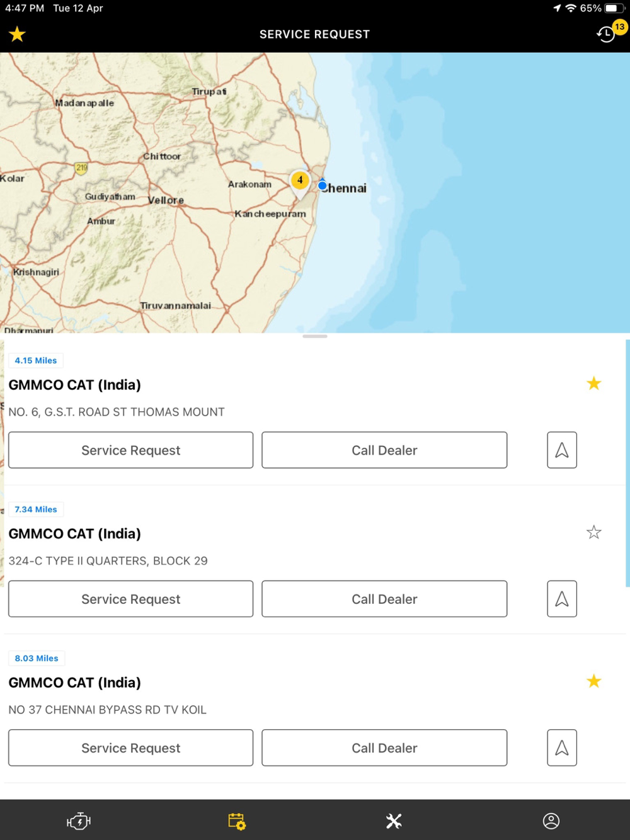Tap the 8.03 Miles distance badge
The height and width of the screenshot is (840, 630).
click(37, 658)
